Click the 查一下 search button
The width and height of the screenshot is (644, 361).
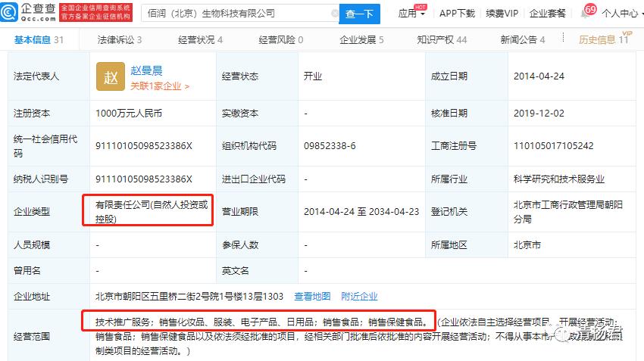359,14
